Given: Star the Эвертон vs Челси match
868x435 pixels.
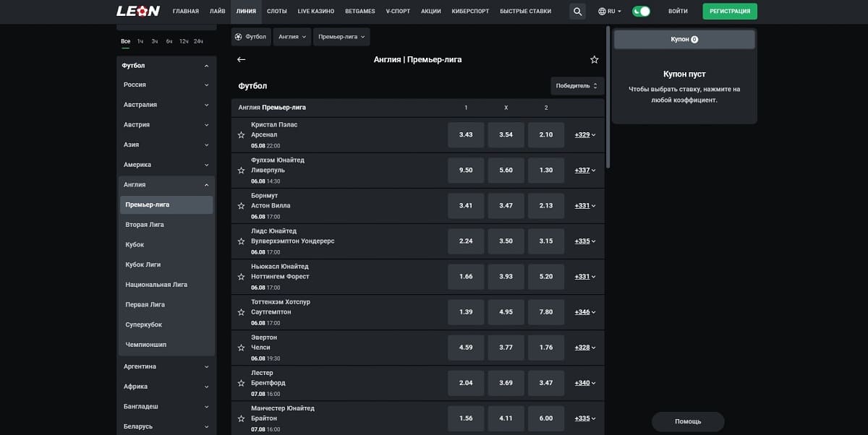Looking at the screenshot, I should (241, 348).
